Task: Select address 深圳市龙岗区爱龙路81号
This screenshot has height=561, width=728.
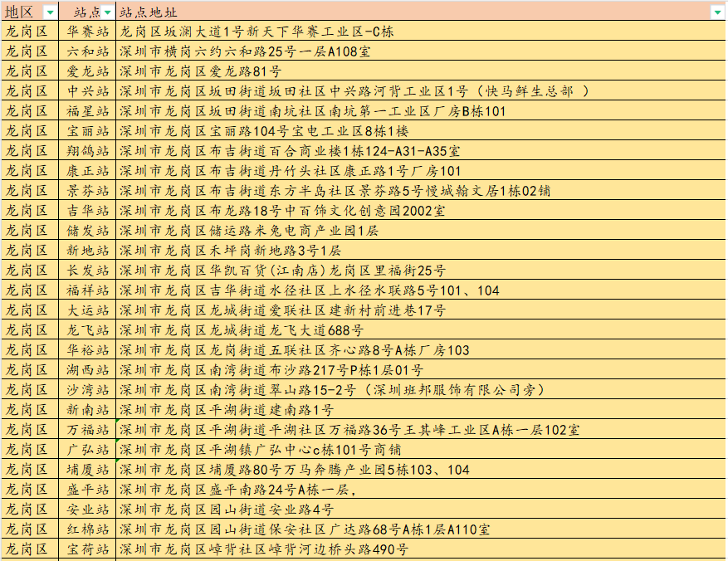Action: pos(421,71)
